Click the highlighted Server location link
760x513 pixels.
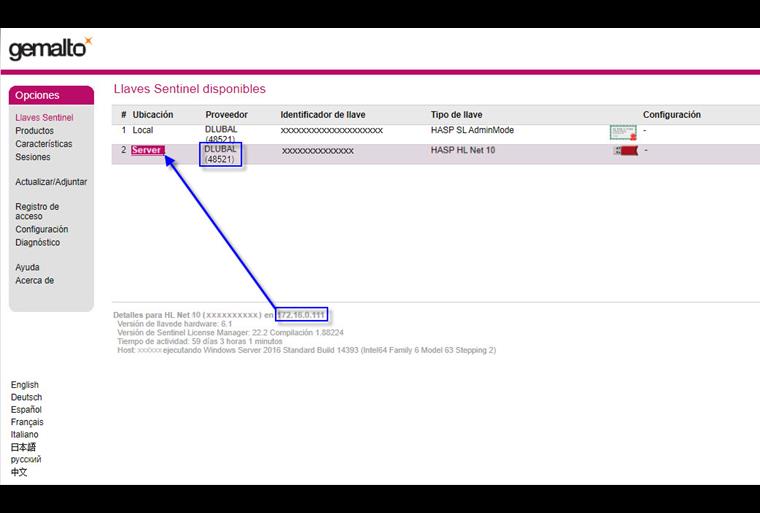(x=147, y=150)
